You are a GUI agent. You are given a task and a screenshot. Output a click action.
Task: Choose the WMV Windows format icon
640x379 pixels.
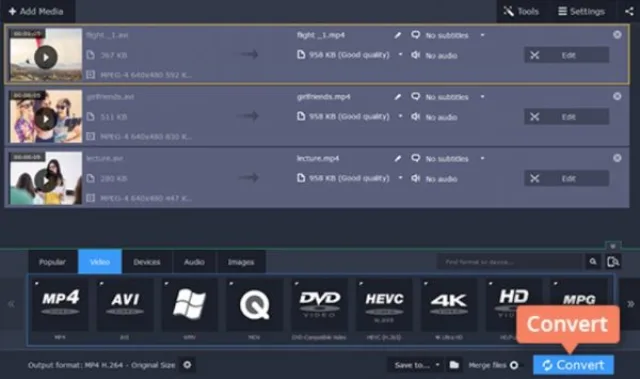click(189, 305)
